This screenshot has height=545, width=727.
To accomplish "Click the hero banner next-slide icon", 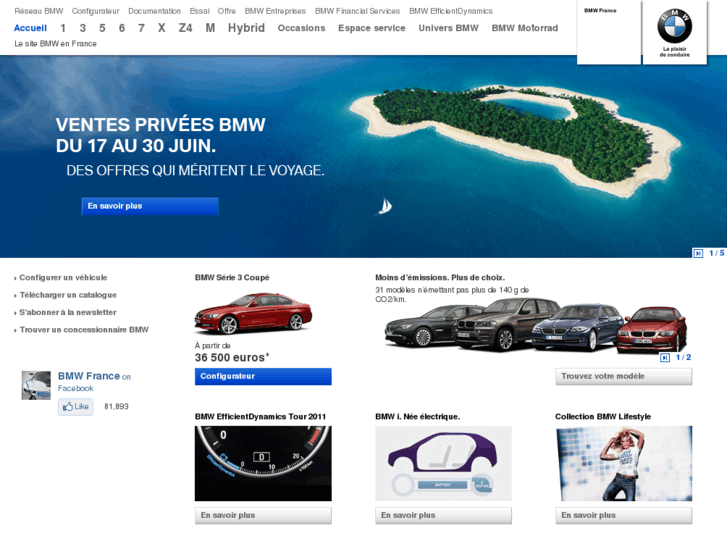I will point(698,253).
